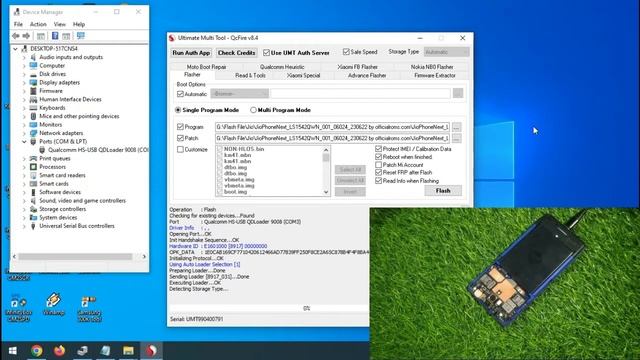Toggle Patch checkbox
Screen dimensions: 640x360
pos(180,138)
